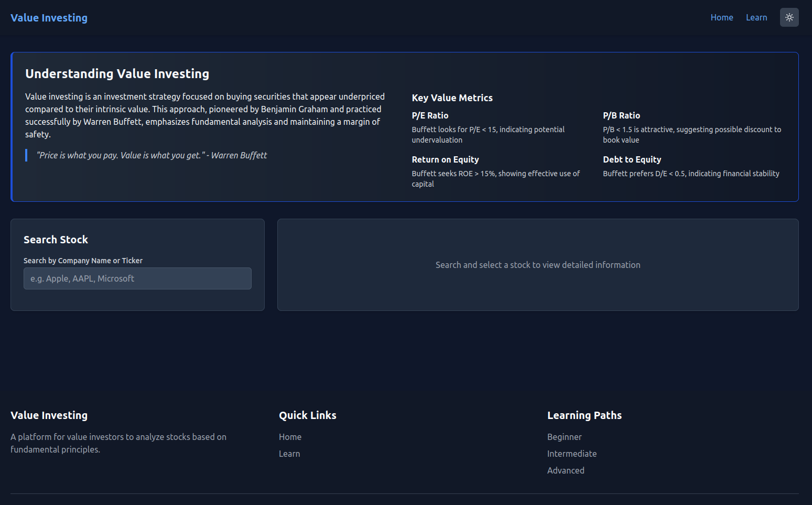Click the empty stock details placeholder message
812x505 pixels.
click(538, 265)
